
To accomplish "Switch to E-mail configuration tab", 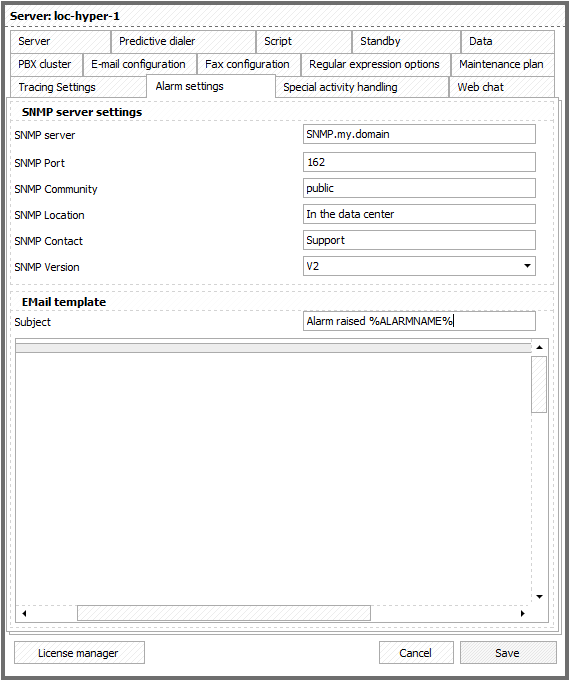I will (140, 65).
